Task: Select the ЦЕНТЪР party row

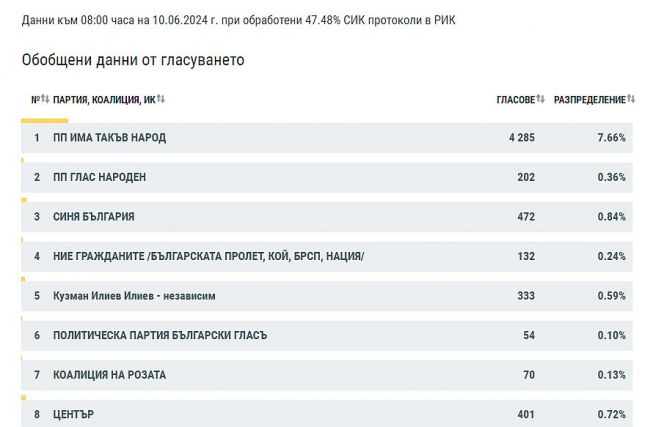Action: (327, 413)
